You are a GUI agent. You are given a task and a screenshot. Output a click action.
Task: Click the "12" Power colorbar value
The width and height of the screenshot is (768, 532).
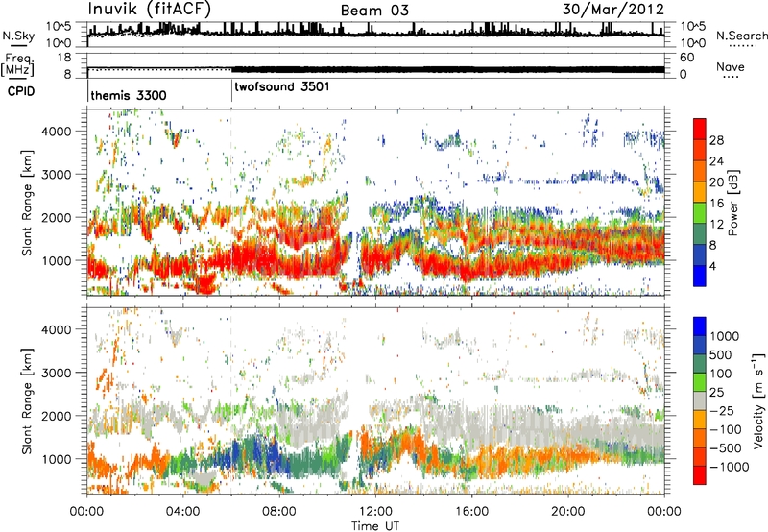716,225
